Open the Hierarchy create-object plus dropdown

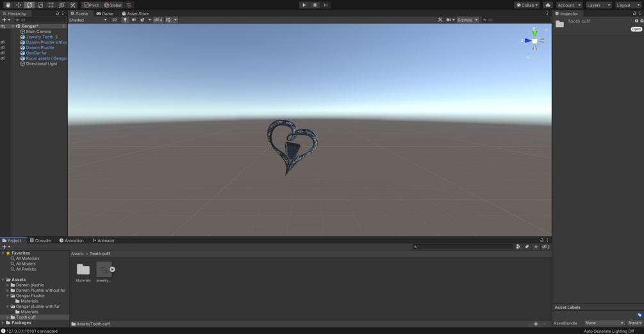coord(6,20)
